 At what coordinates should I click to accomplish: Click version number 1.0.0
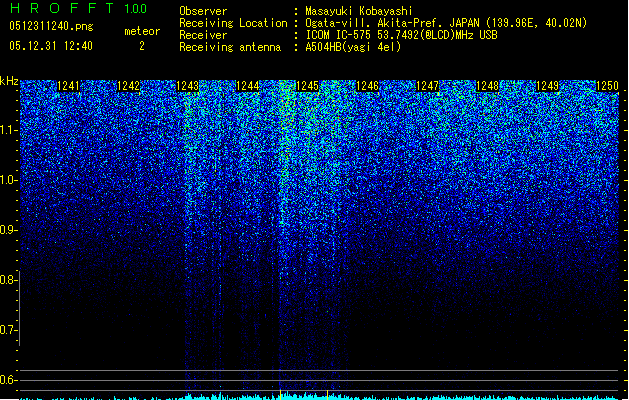tap(135, 9)
